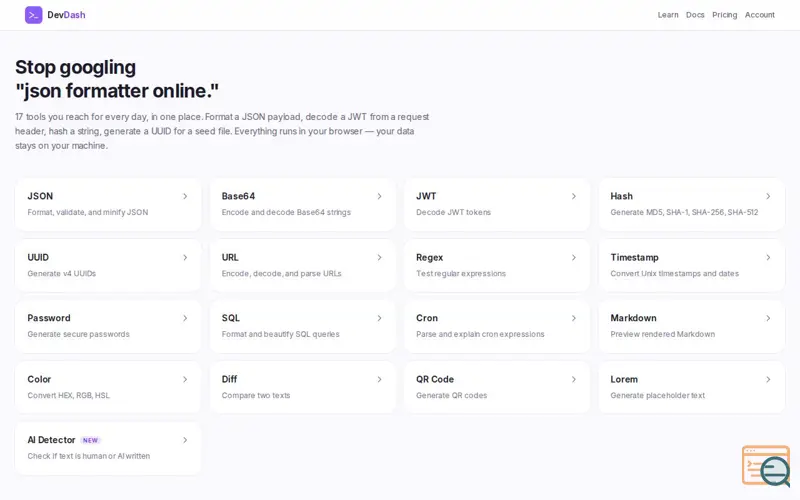Click 'Generate secure passwords' description

(79, 334)
